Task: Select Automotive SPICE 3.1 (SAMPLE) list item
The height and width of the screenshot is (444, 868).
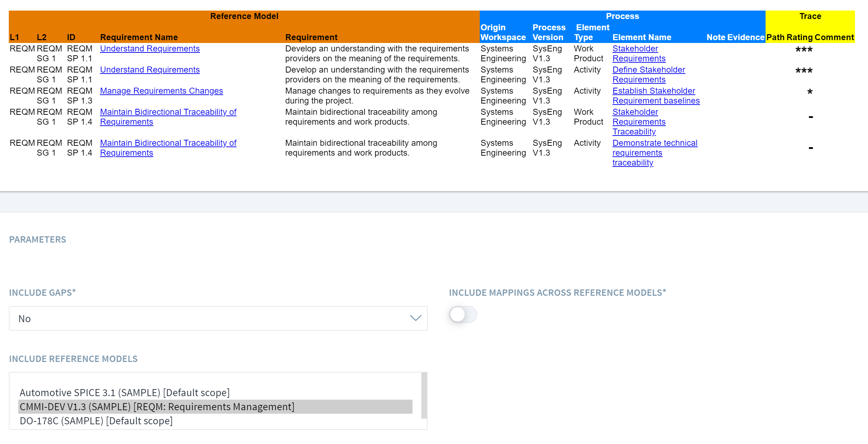Action: click(x=125, y=393)
